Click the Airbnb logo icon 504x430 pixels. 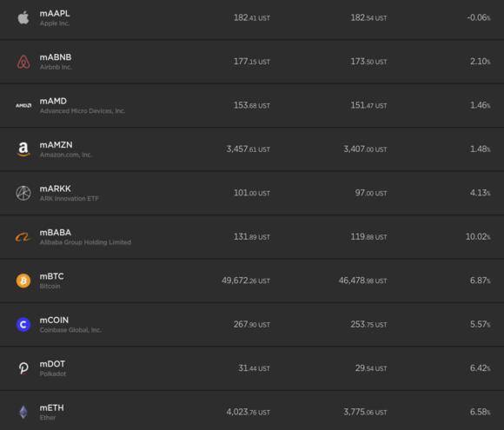[x=23, y=62]
